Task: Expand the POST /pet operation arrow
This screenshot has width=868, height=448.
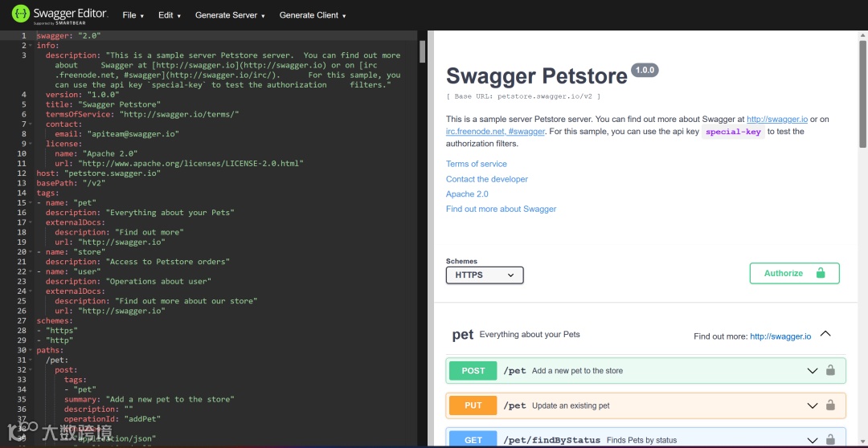Action: (x=812, y=371)
